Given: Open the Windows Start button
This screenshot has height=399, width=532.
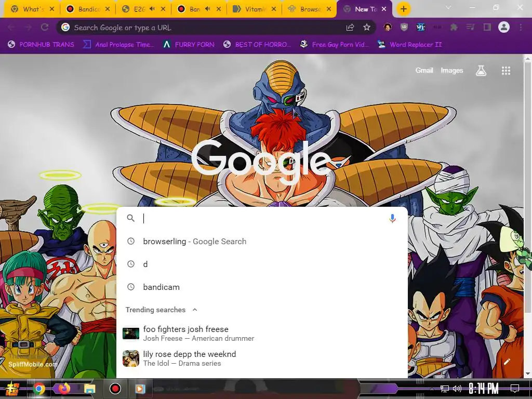Looking at the screenshot, I should (12, 389).
